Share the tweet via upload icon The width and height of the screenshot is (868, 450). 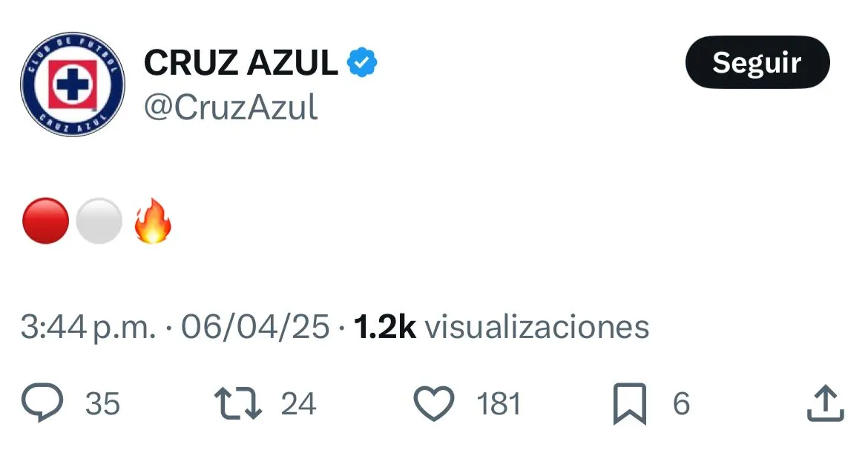(825, 404)
